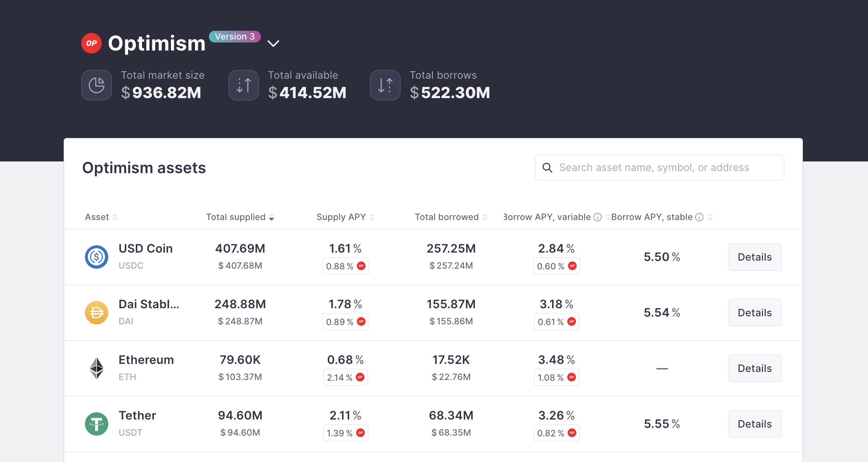Sort by Asset column header
The width and height of the screenshot is (868, 462).
(x=101, y=217)
